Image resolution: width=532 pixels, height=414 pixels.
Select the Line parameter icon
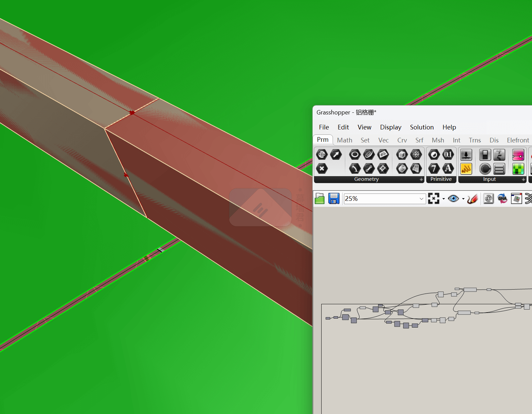click(x=369, y=169)
